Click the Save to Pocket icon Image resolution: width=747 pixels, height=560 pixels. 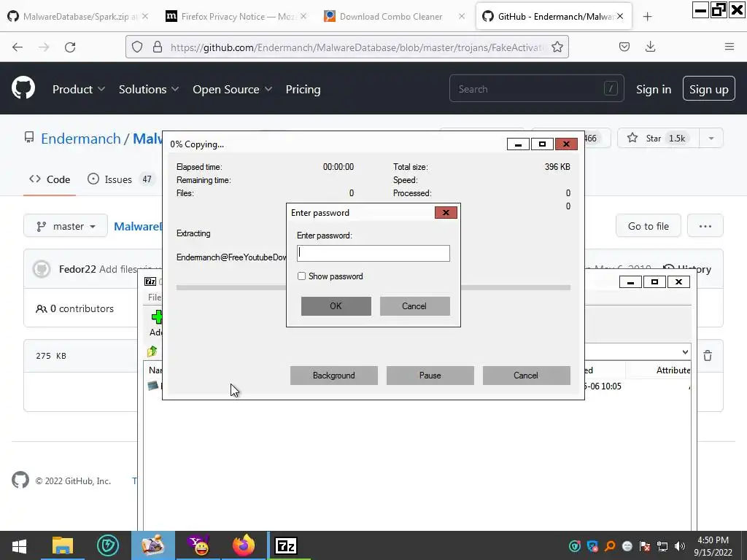tap(624, 47)
